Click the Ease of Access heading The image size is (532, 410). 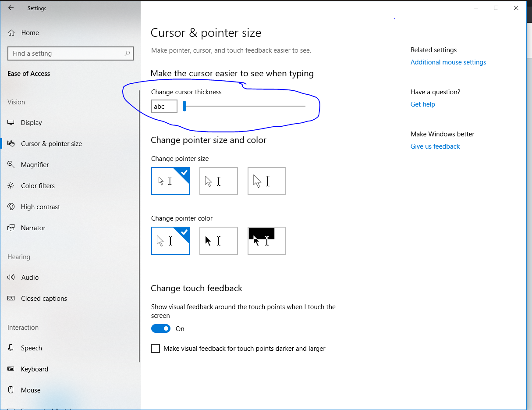click(x=29, y=74)
